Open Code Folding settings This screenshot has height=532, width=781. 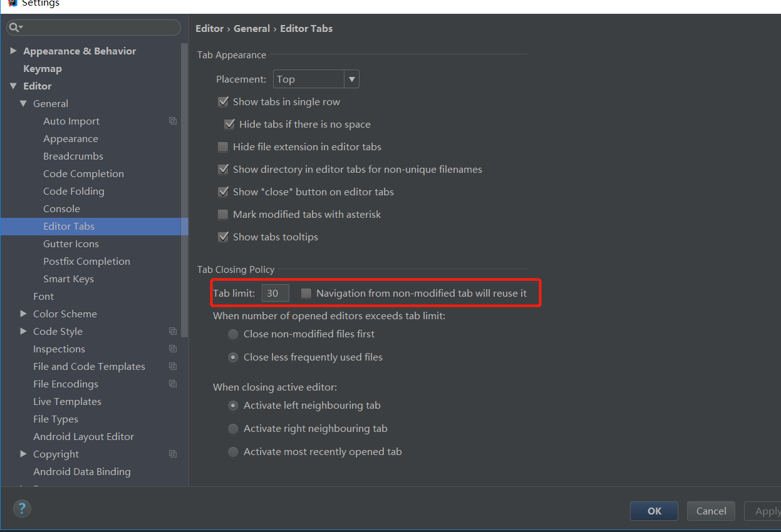click(x=74, y=191)
